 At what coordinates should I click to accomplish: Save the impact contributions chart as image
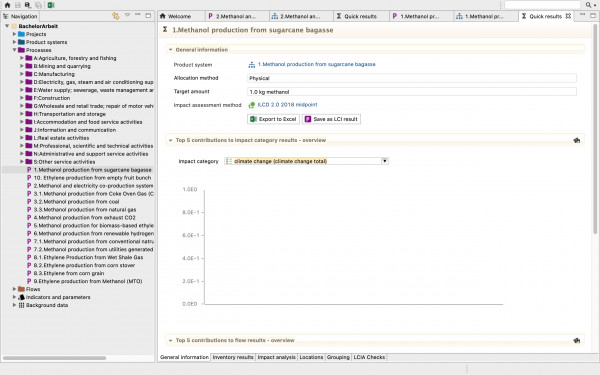tap(577, 140)
